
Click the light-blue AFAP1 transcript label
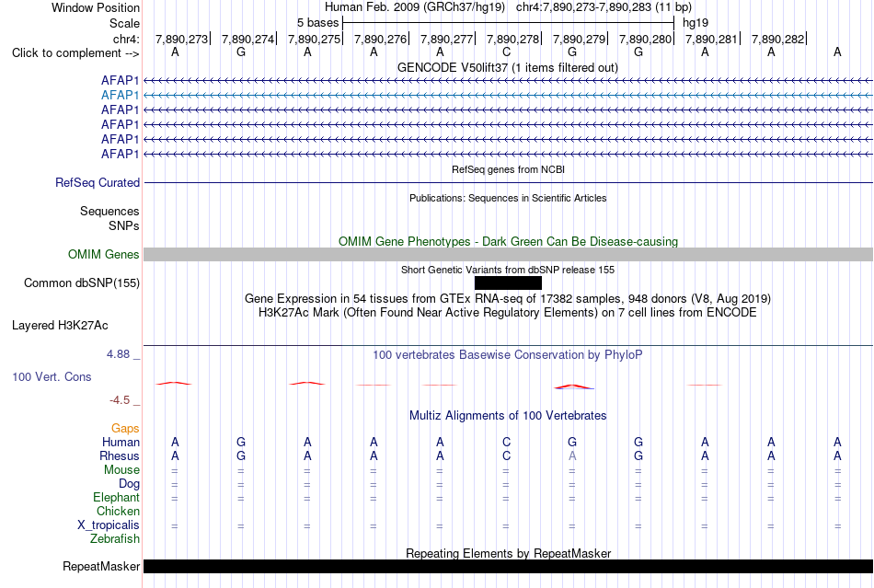pyautogui.click(x=120, y=96)
